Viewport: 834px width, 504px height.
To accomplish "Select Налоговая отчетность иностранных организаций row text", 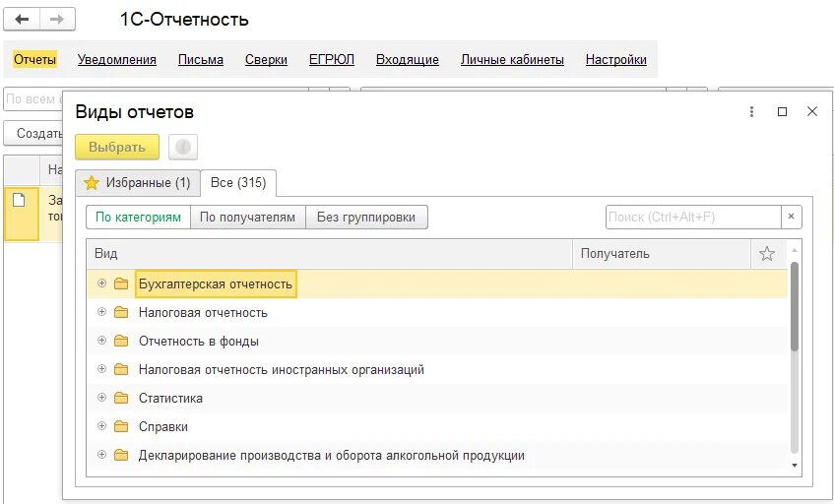I will 282,369.
